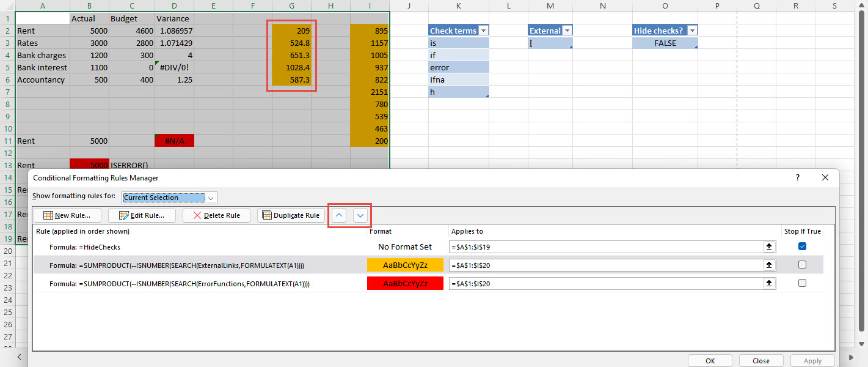
Task: Open the Check terms filter dropdown
Action: tap(483, 31)
